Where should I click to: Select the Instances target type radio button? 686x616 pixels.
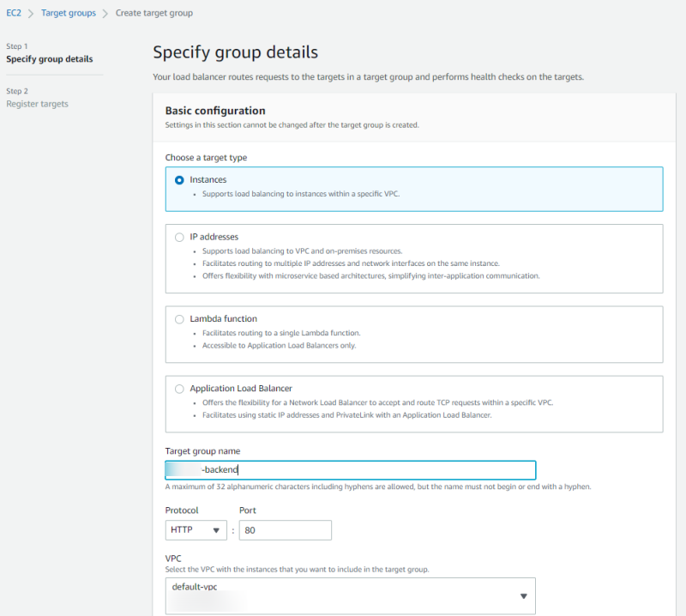179,180
